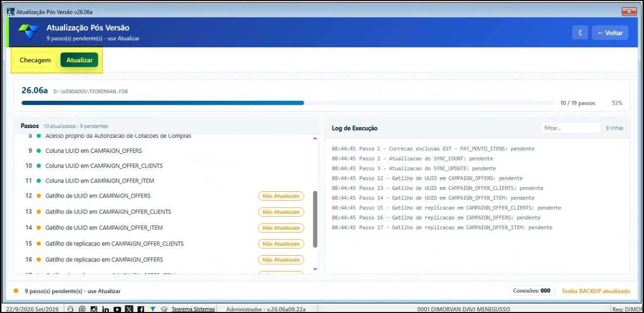Click the date 22/9/2026 Set/2026 in status bar

(33, 309)
